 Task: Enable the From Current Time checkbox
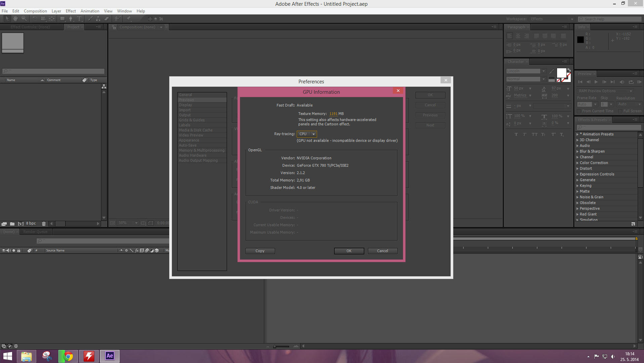point(579,111)
